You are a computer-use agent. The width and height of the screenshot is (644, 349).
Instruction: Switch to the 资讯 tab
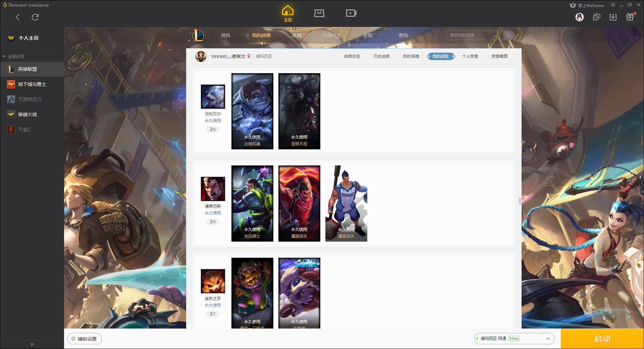point(225,35)
